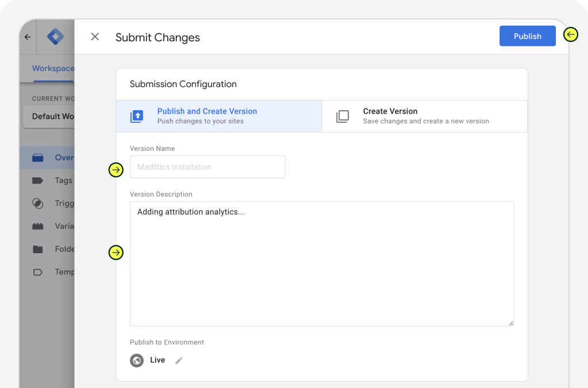Click the 'Publish to Environment' label

tap(167, 342)
